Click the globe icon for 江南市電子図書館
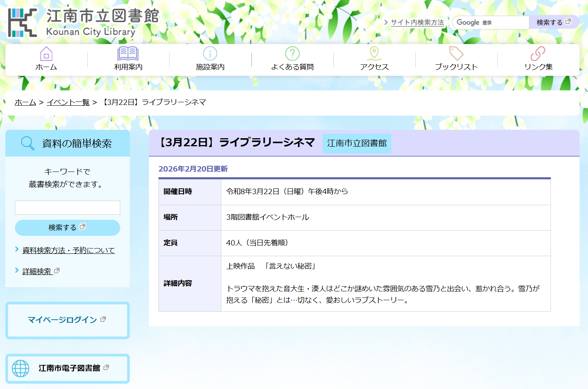The image size is (588, 389). (x=21, y=368)
